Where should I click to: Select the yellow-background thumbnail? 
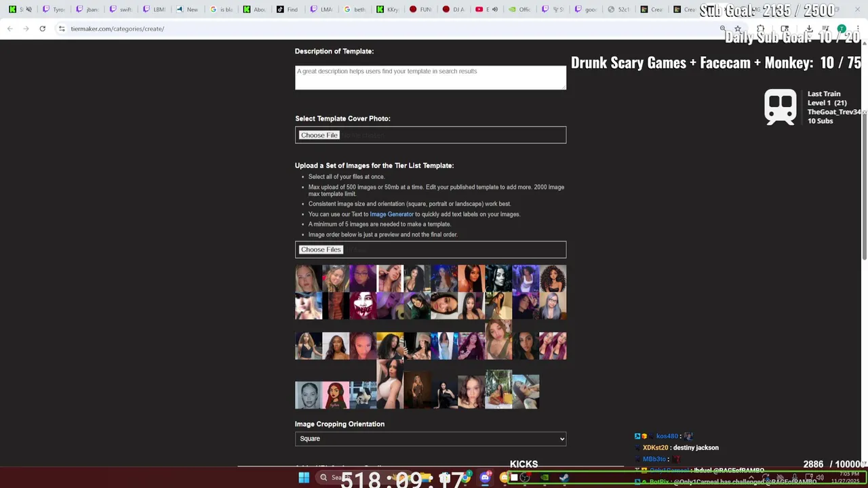(390, 346)
